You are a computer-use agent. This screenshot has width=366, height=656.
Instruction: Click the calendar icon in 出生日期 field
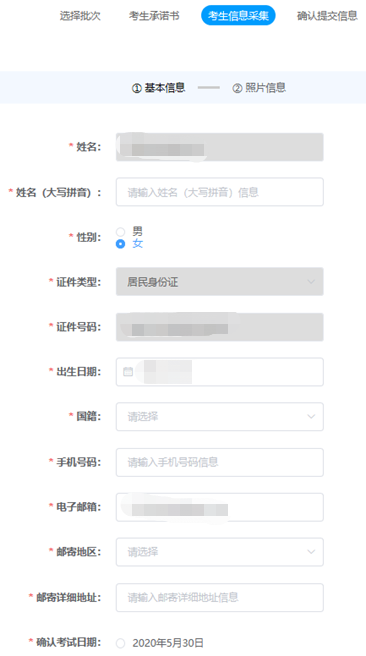[x=128, y=372]
